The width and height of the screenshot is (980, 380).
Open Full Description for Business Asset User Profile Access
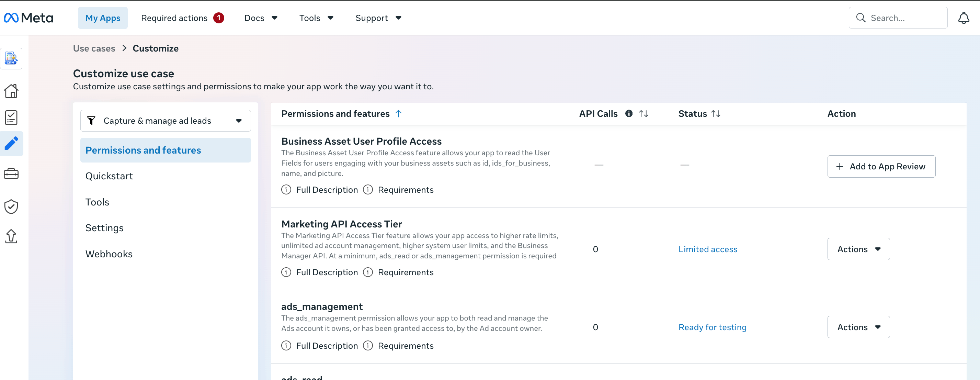(327, 190)
